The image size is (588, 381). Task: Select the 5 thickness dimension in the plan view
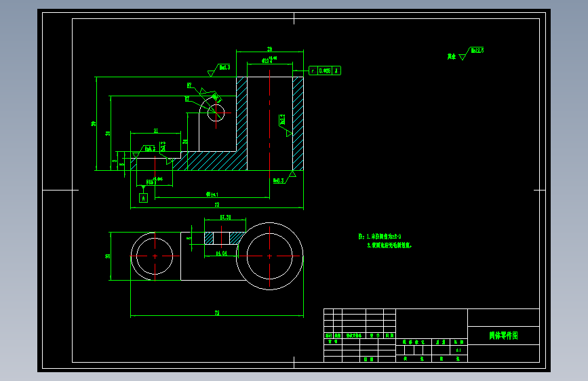pos(189,238)
